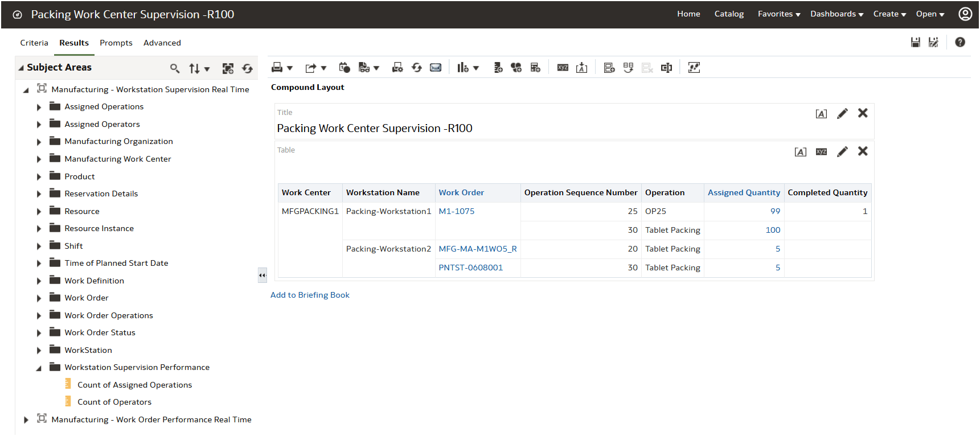Open work order PNTST-0608001
Viewport: 980px width, 436px height.
point(471,268)
